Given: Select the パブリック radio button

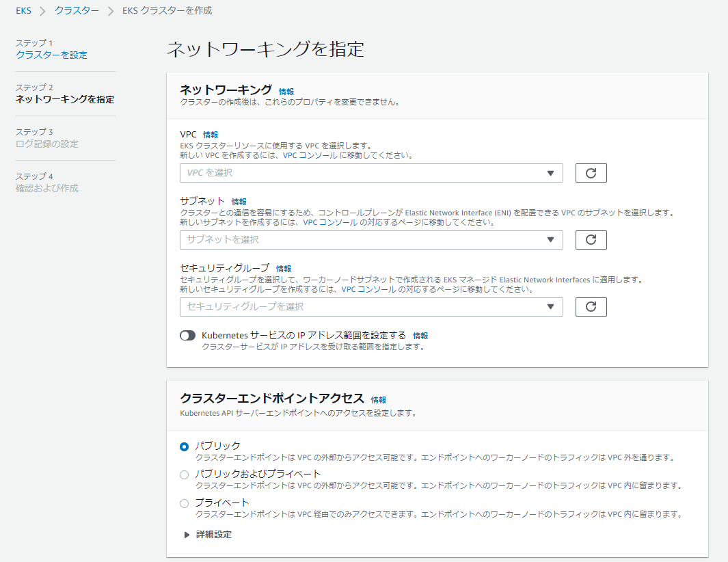Looking at the screenshot, I should [x=184, y=446].
